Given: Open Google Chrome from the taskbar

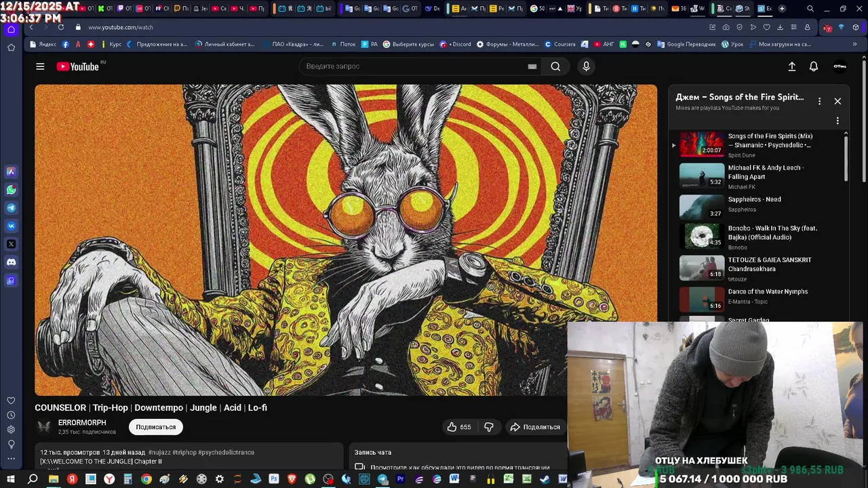Looking at the screenshot, I should tap(146, 479).
